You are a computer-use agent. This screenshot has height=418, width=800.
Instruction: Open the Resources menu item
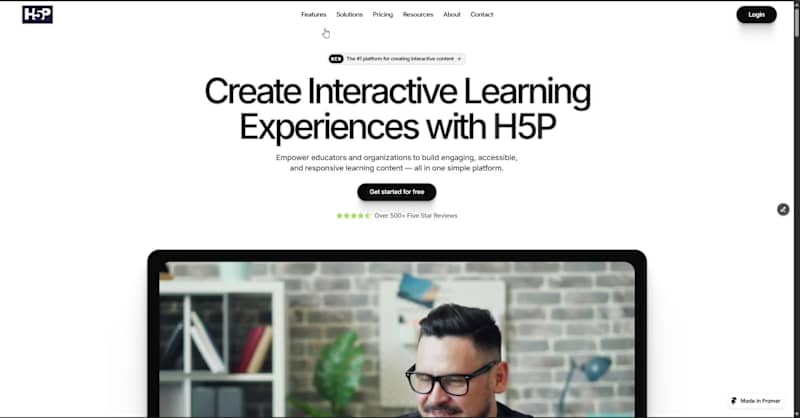[x=418, y=14]
